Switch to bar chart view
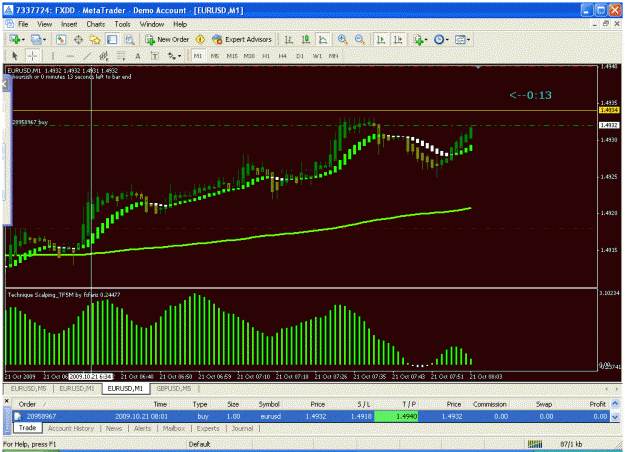 pos(289,39)
